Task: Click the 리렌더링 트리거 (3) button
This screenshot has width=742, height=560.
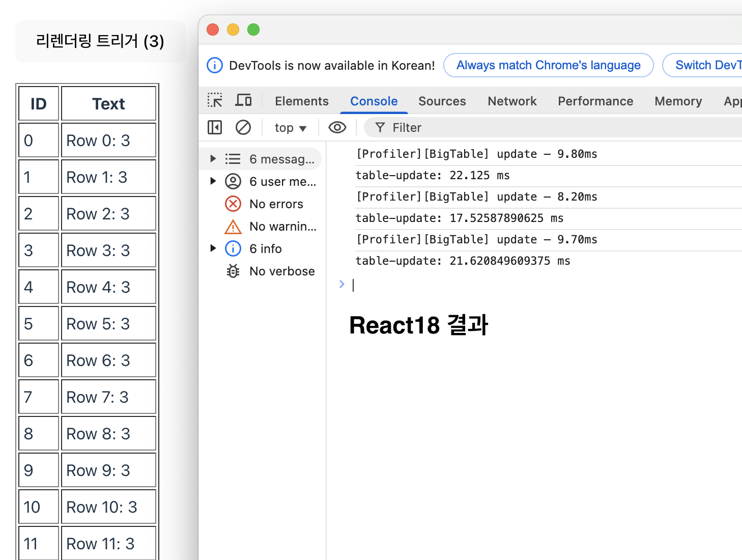Action: point(100,41)
